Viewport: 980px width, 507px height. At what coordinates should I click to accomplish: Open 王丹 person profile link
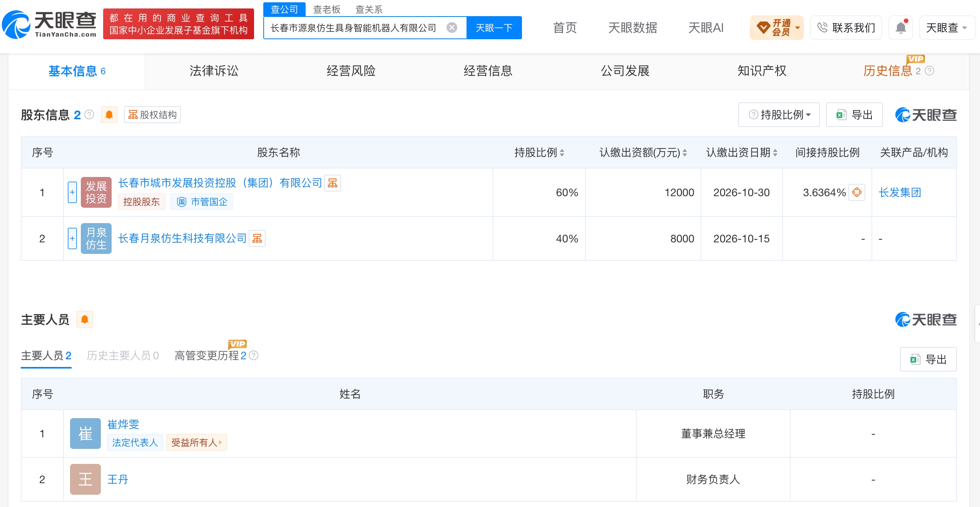[118, 479]
